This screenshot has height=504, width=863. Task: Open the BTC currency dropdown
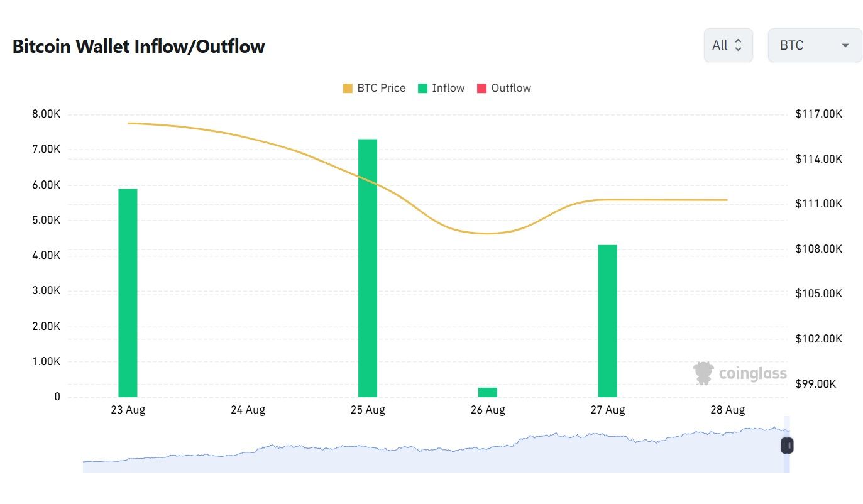(814, 45)
